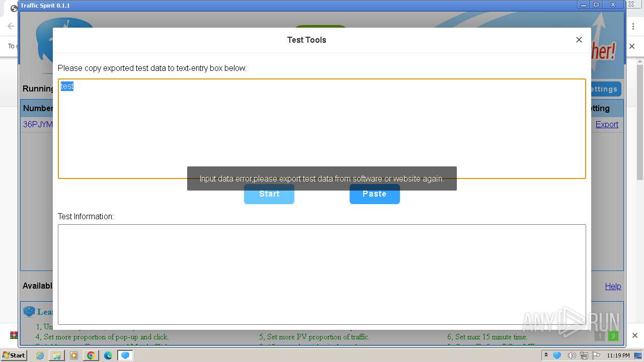Click the error message toast
The height and width of the screenshot is (362, 644).
click(x=322, y=178)
